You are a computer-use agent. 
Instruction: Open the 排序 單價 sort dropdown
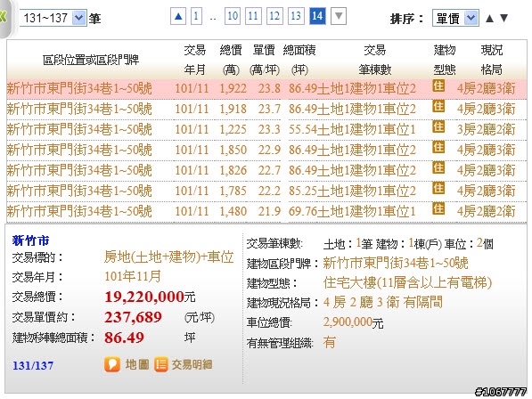coord(455,19)
